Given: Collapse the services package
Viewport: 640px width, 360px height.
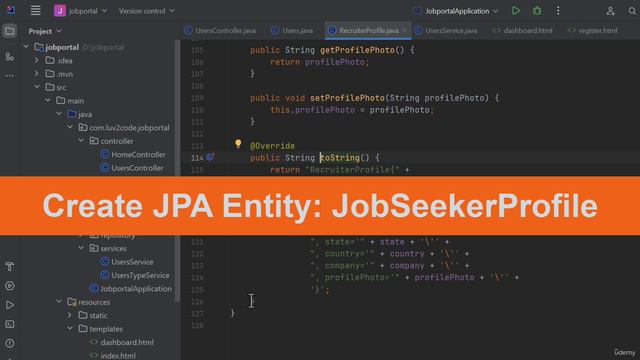Looking at the screenshot, I should click(x=81, y=248).
